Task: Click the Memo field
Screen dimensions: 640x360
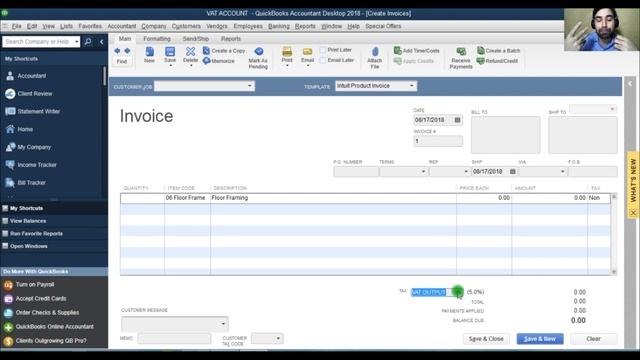Action: (x=174, y=338)
